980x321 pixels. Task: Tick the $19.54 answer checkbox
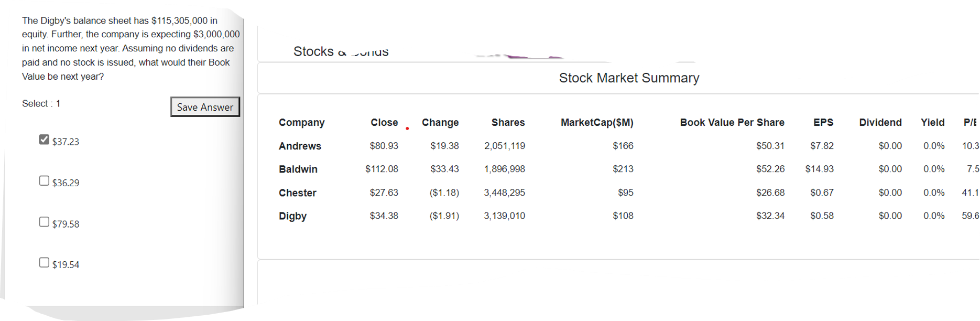[x=44, y=262]
